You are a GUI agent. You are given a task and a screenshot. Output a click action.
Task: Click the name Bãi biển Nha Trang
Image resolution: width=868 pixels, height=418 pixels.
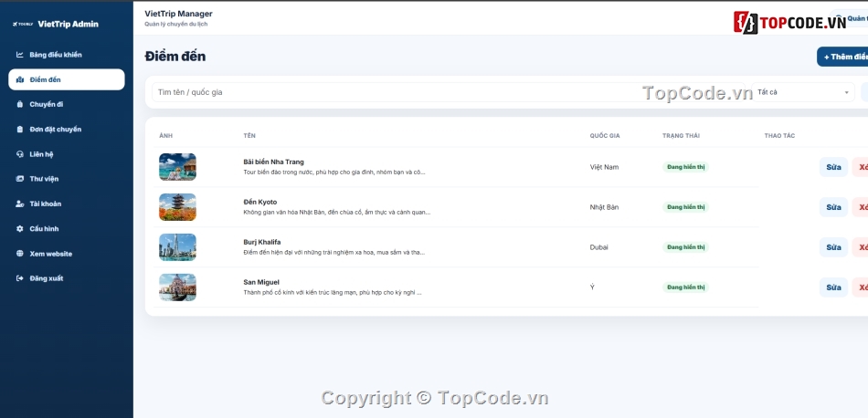[x=273, y=162]
